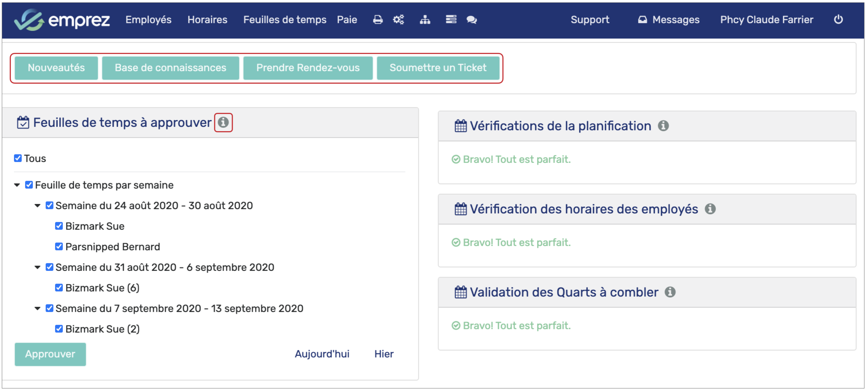Click Soumettre un Ticket button

438,68
